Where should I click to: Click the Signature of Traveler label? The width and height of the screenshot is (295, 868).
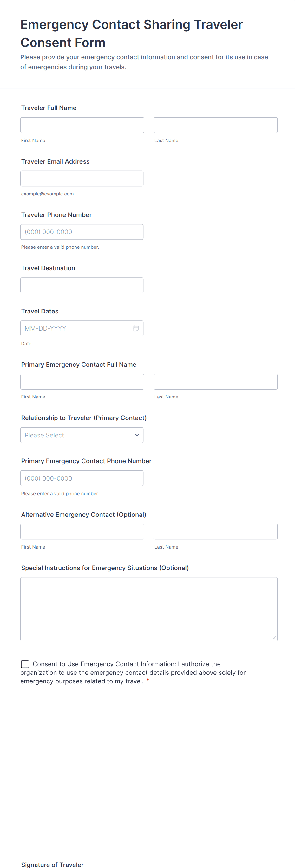[x=52, y=864]
